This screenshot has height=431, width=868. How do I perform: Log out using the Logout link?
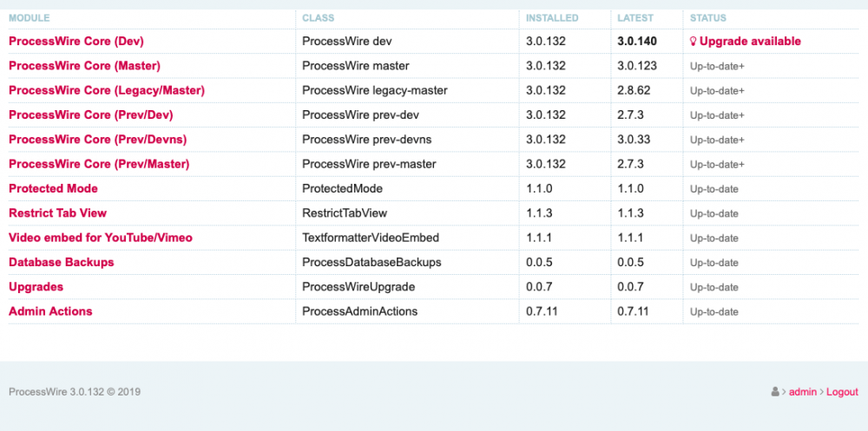pos(842,392)
